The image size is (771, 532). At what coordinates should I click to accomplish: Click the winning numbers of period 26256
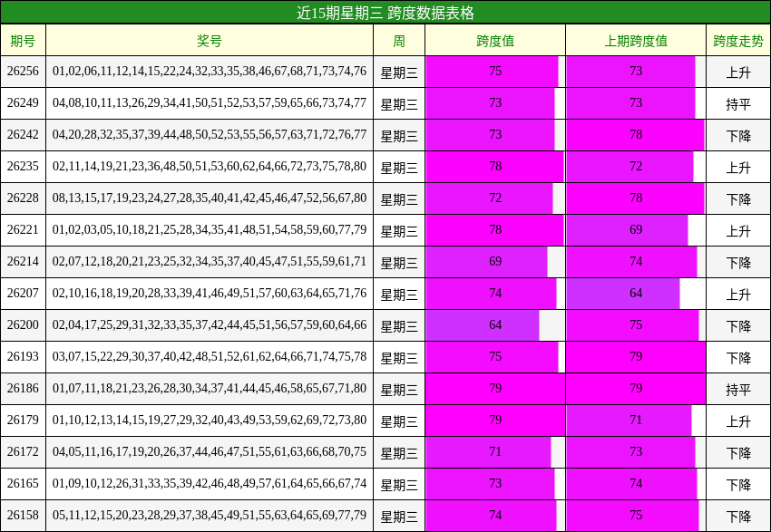click(210, 72)
